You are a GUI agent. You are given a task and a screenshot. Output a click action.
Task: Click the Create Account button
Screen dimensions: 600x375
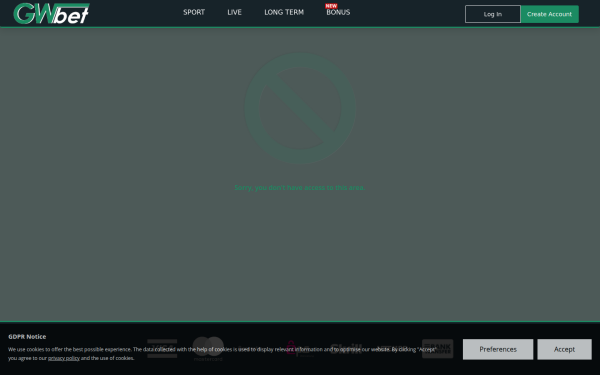pyautogui.click(x=549, y=14)
